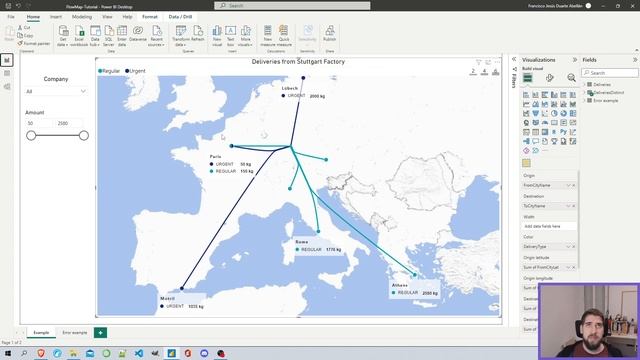This screenshot has width=640, height=360.
Task: Open the Get data ribbon button
Action: pos(63,36)
